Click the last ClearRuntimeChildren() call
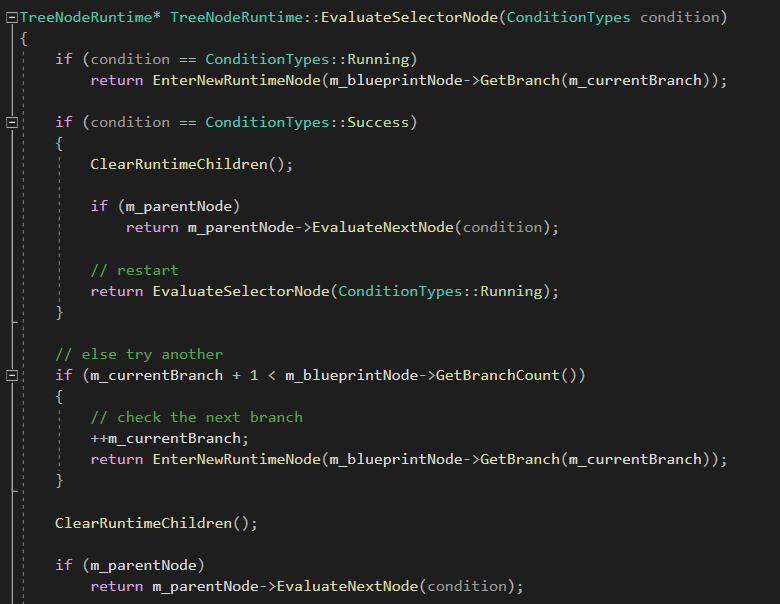The image size is (780, 604). coord(156,523)
